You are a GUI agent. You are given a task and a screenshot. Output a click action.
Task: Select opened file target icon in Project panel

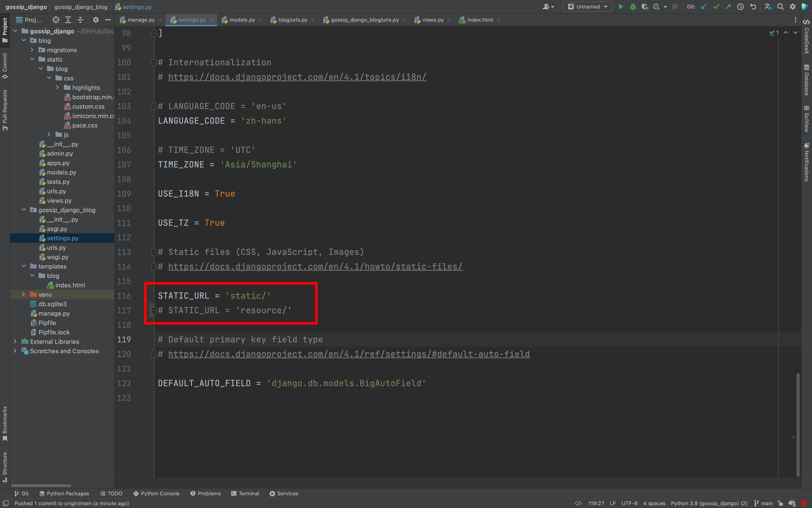click(56, 20)
